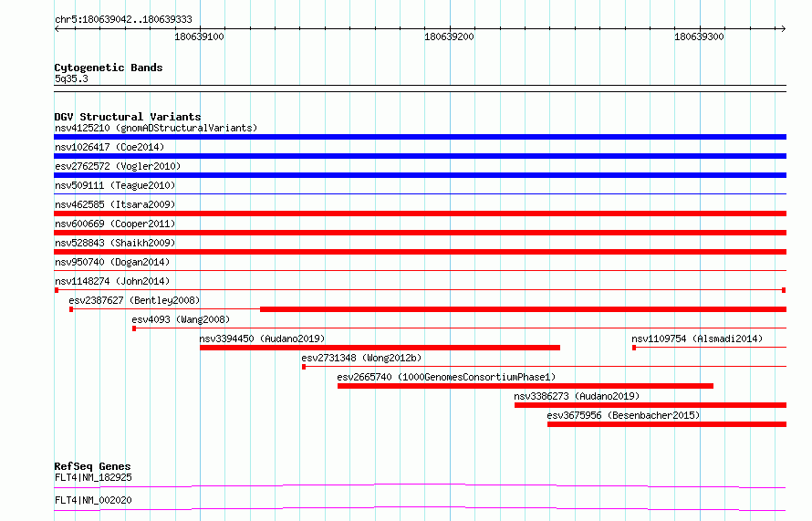Select the nsv1026417 (Coe2014) label
812x521 pixels.
point(109,147)
